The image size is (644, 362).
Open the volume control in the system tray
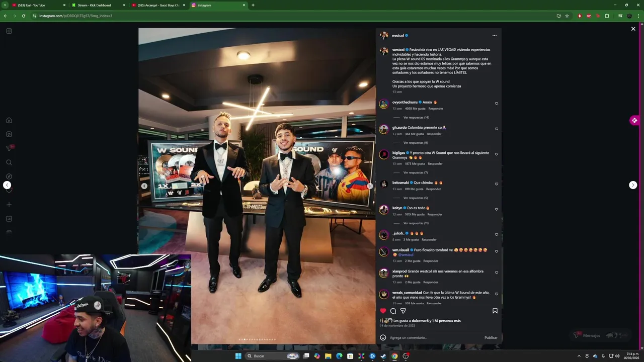(x=617, y=356)
